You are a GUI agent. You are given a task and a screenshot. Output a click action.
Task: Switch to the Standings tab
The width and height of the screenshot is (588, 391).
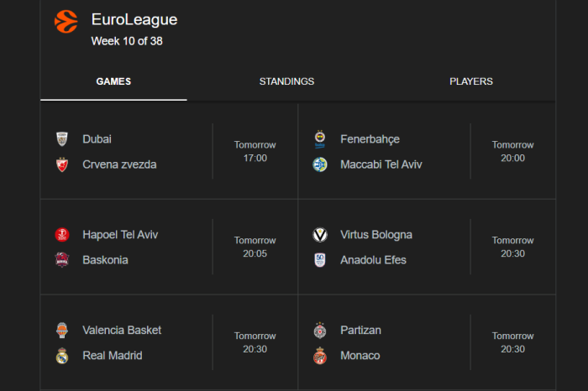(286, 81)
